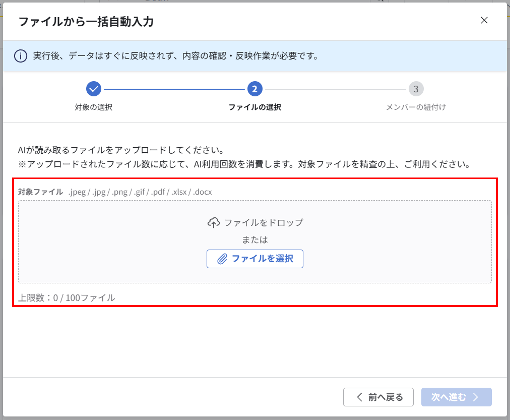This screenshot has width=510, height=420.
Task: Close the ファイルから一括自動入力 dialog
Action: pyautogui.click(x=484, y=20)
